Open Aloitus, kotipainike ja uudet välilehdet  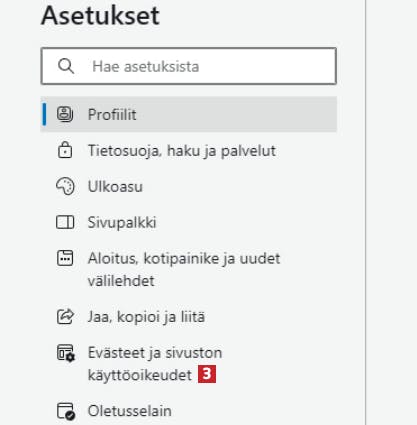click(189, 269)
